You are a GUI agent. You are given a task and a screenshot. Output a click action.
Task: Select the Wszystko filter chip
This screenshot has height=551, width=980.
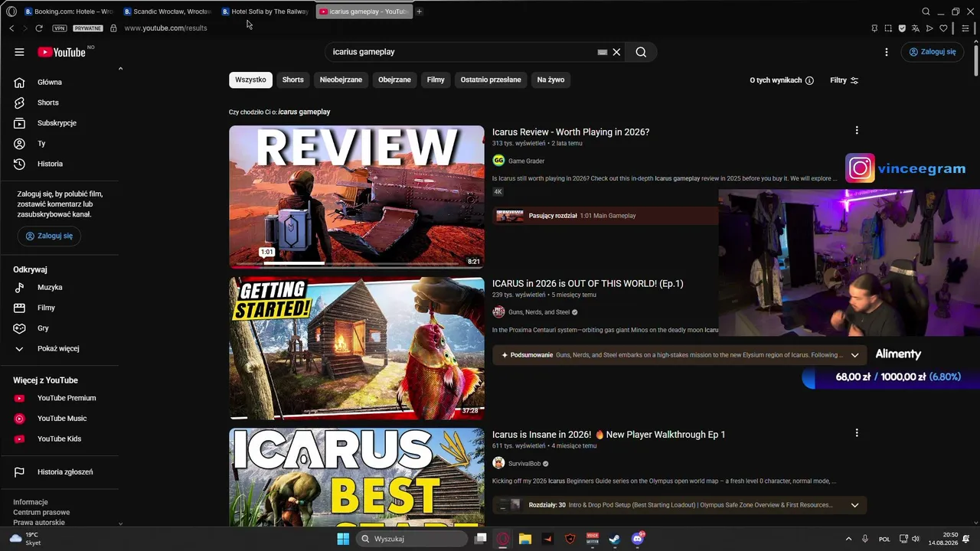[x=250, y=80]
